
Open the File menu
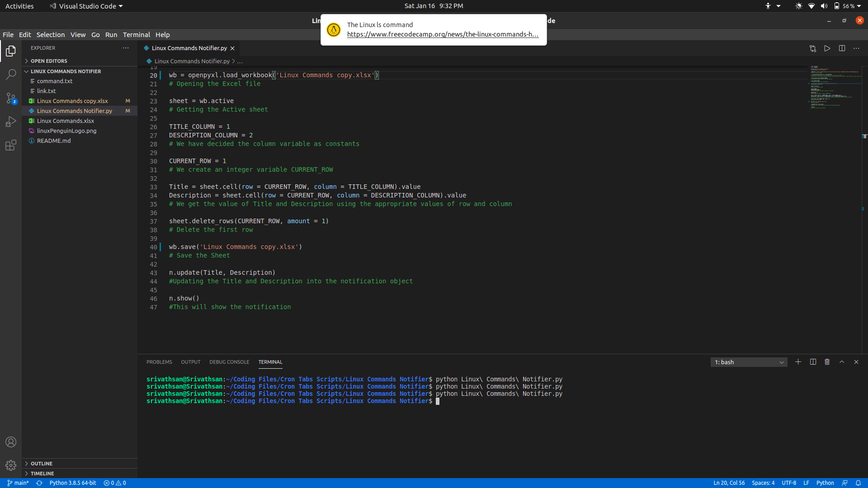(x=8, y=35)
